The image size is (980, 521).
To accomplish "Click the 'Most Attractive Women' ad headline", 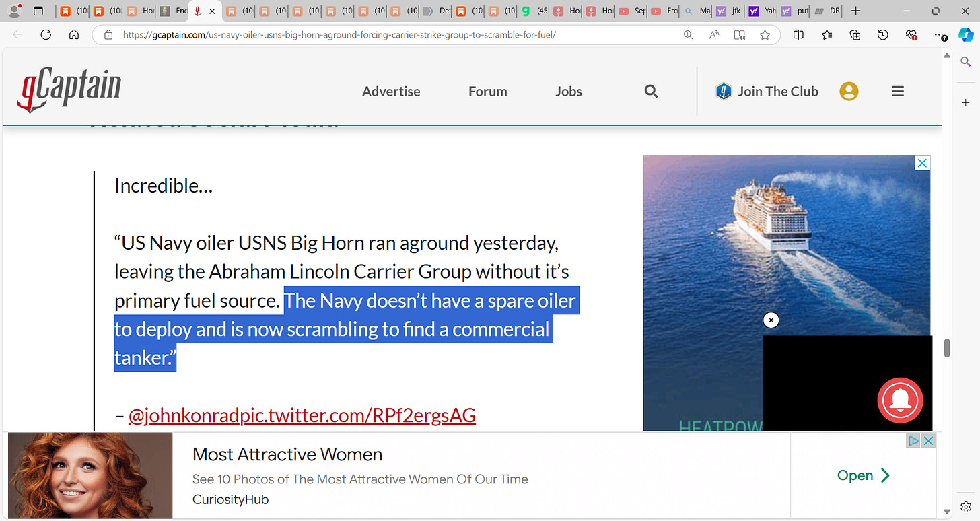I will click(x=287, y=454).
